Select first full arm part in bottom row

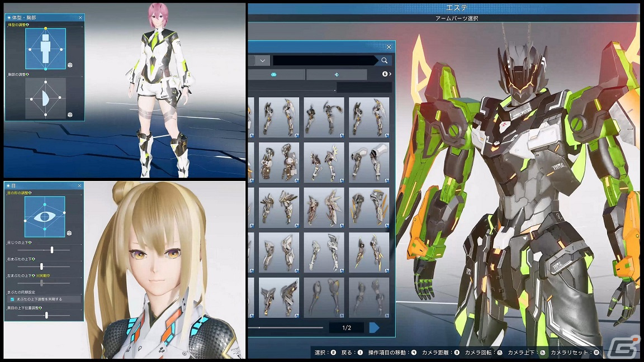coord(279,298)
